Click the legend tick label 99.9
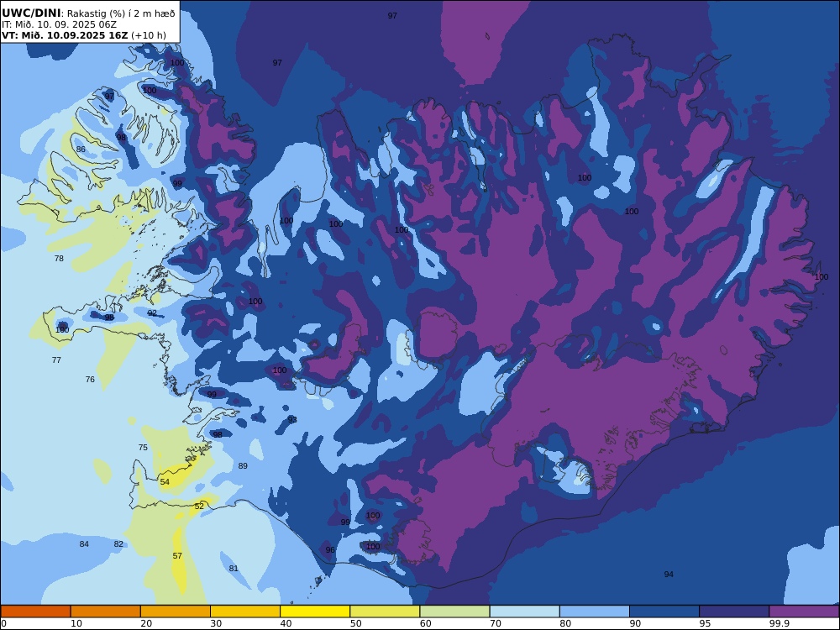Image resolution: width=840 pixels, height=630 pixels. (779, 623)
